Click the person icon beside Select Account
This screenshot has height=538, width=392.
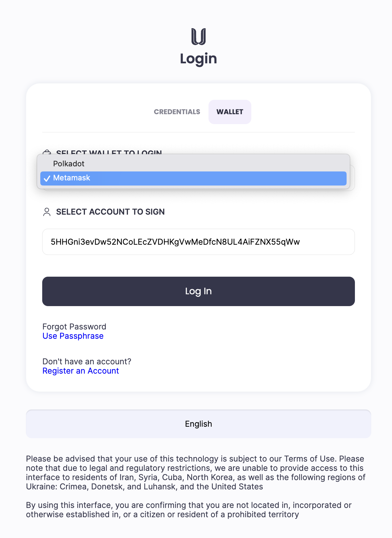point(47,212)
